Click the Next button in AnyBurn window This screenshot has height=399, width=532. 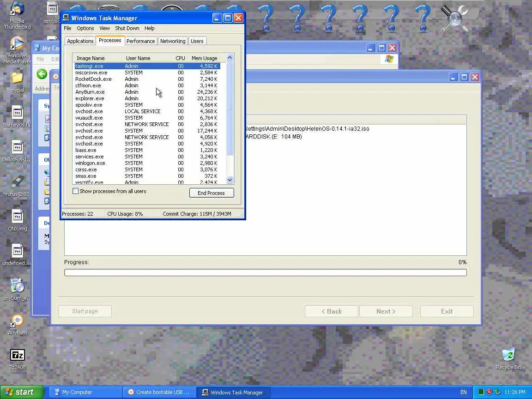click(x=386, y=311)
